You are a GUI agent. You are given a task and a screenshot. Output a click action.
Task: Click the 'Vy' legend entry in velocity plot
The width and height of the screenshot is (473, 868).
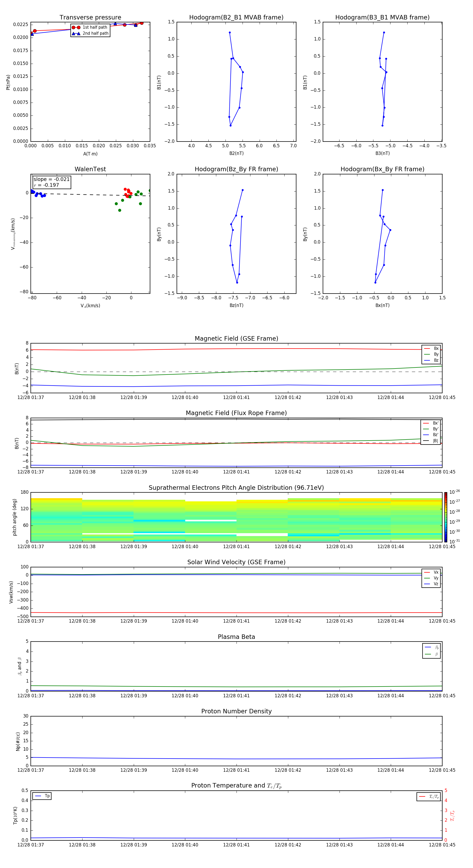coord(431,578)
